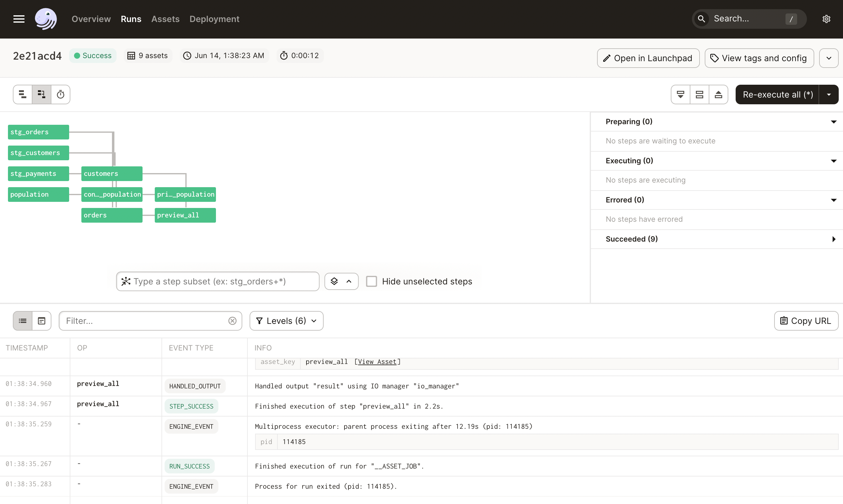The image size is (843, 504).
Task: Click the ENGINE_EVENT tag at 01:38:35.283
Action: 191,486
